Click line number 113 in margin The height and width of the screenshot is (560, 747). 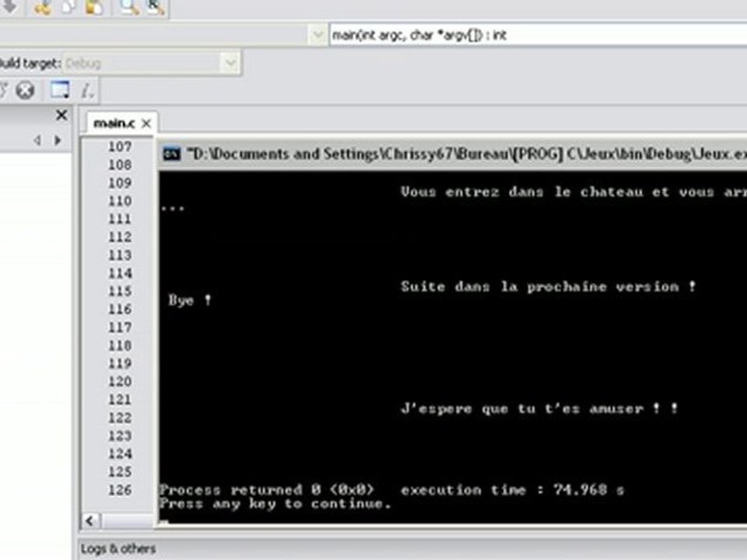tap(120, 255)
